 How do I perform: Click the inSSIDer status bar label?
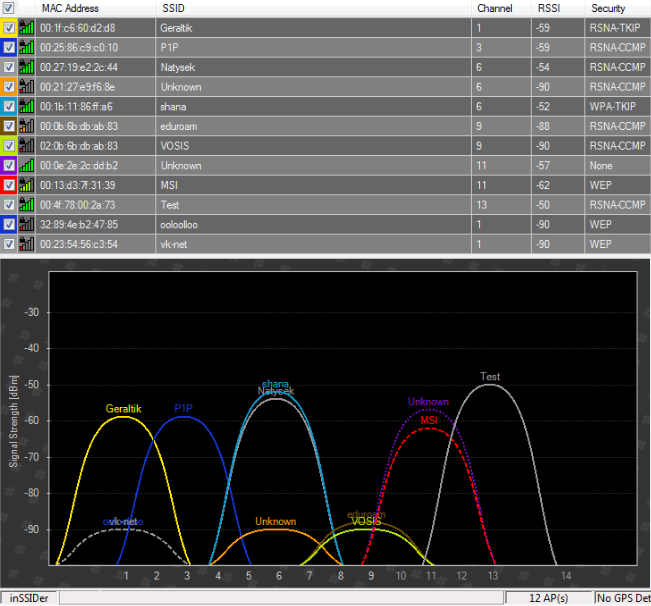tap(29, 598)
